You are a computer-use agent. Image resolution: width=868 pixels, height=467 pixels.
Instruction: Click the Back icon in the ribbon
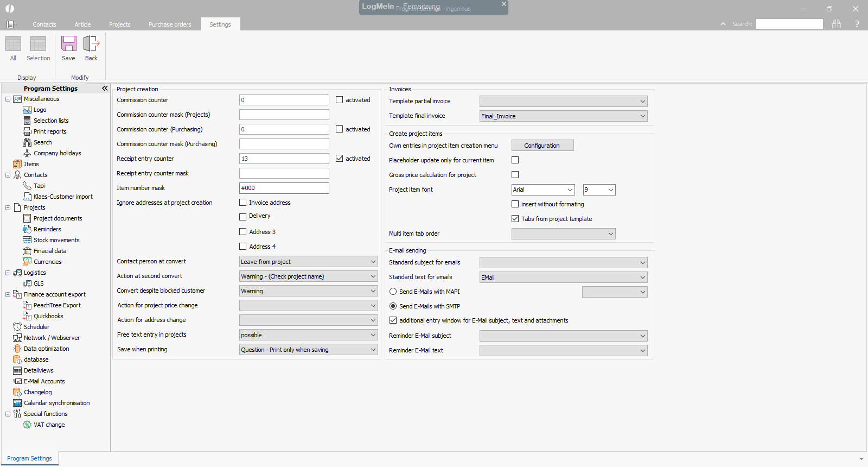coord(91,44)
